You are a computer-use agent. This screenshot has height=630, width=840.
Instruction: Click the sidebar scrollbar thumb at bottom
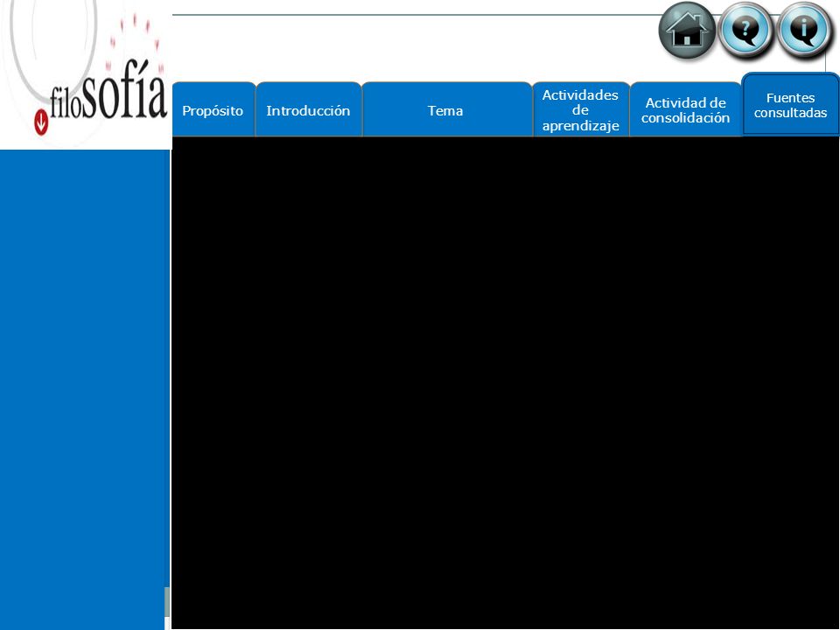[x=166, y=602]
